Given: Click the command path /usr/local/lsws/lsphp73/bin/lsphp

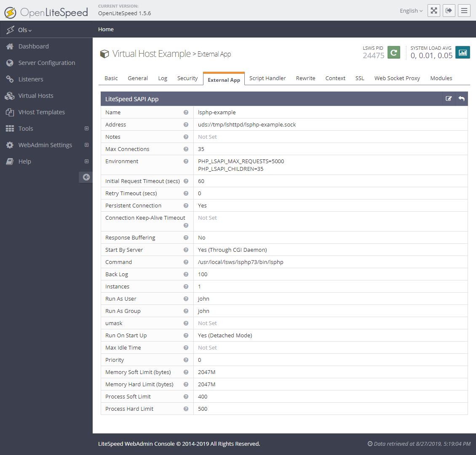Looking at the screenshot, I should pyautogui.click(x=241, y=262).
